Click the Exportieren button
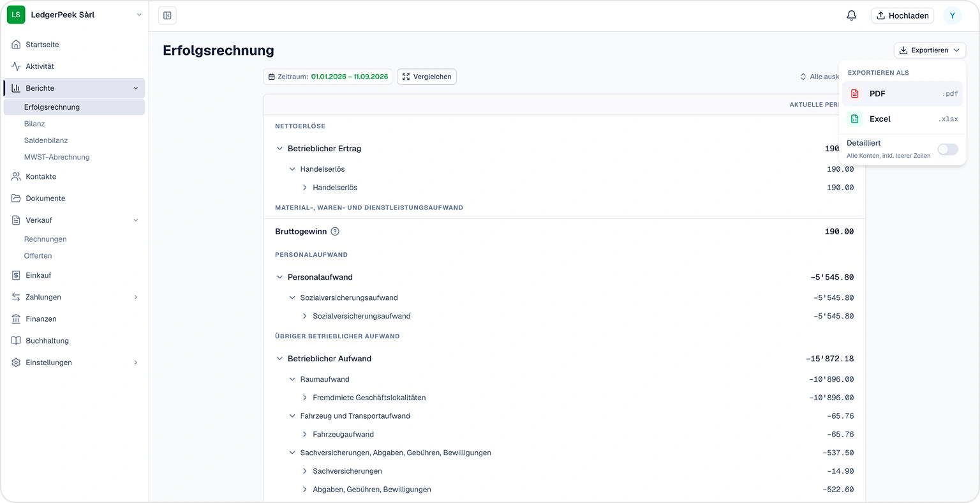Viewport: 980px width, 503px height. click(930, 50)
